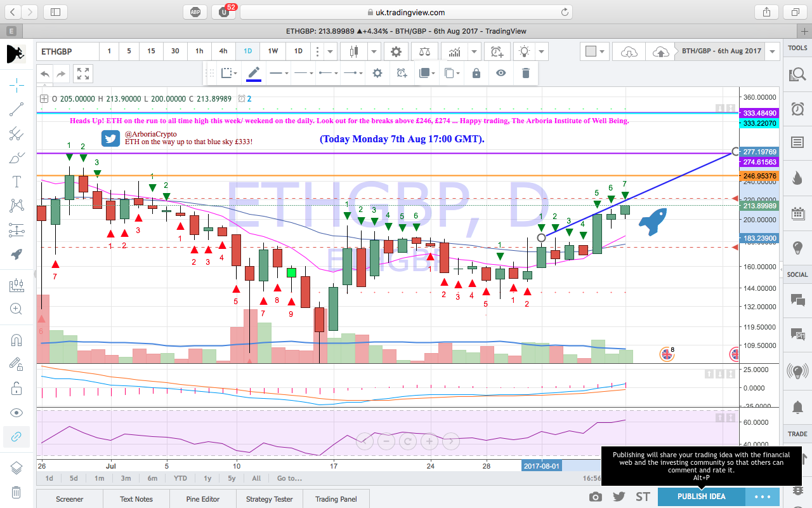Toggle lock all drawing tools

(x=16, y=389)
